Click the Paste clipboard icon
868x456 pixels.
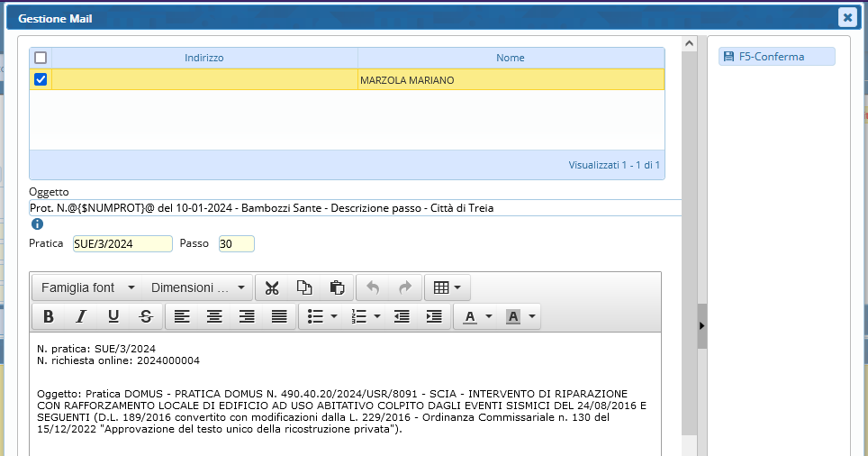click(337, 287)
